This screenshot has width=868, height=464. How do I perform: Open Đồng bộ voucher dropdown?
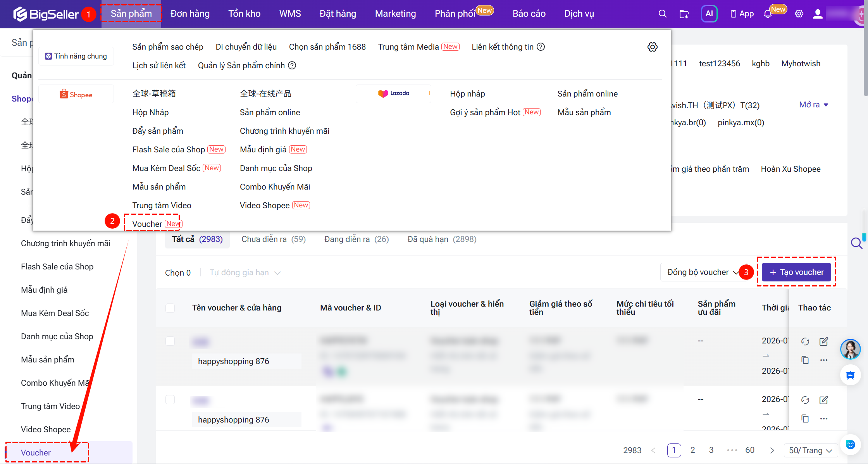click(x=702, y=273)
